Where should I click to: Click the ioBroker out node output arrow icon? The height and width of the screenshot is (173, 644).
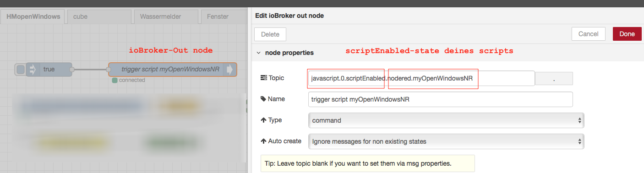point(230,70)
